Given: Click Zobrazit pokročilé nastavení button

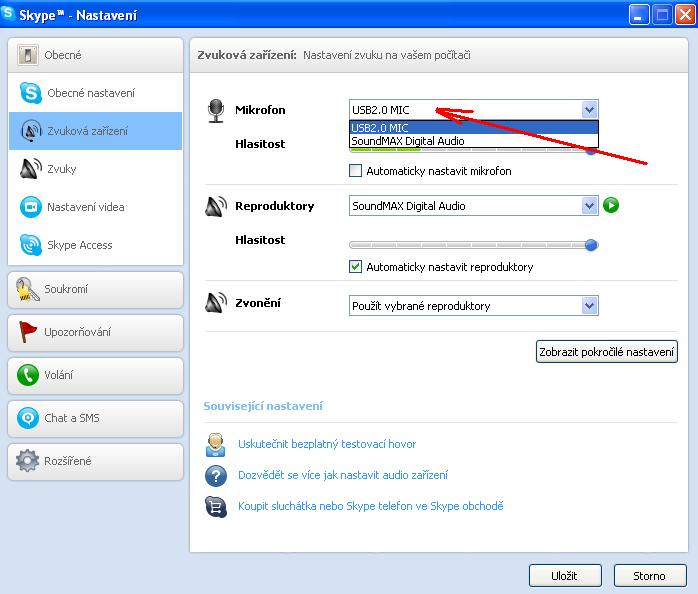Looking at the screenshot, I should [607, 352].
